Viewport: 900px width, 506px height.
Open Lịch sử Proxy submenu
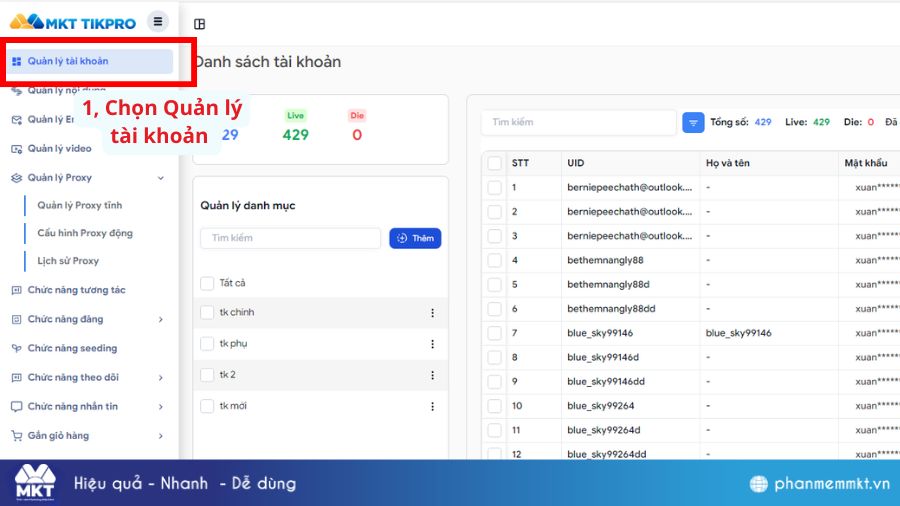click(68, 261)
